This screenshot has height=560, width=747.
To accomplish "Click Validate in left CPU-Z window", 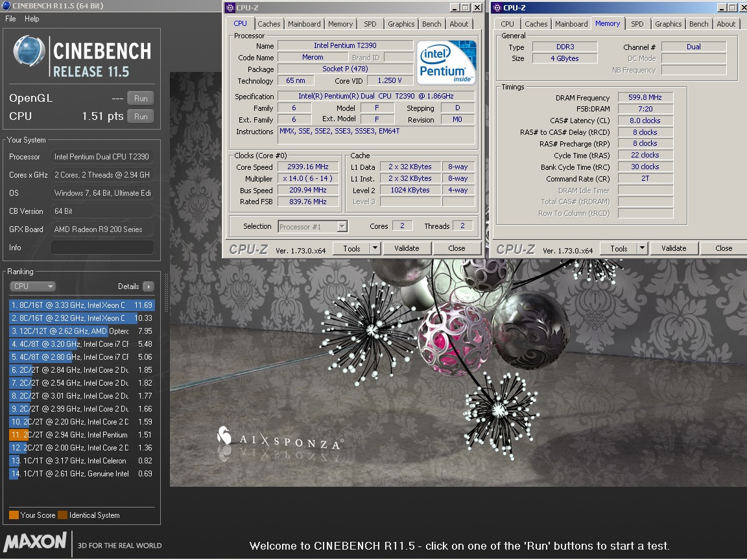I will click(407, 249).
